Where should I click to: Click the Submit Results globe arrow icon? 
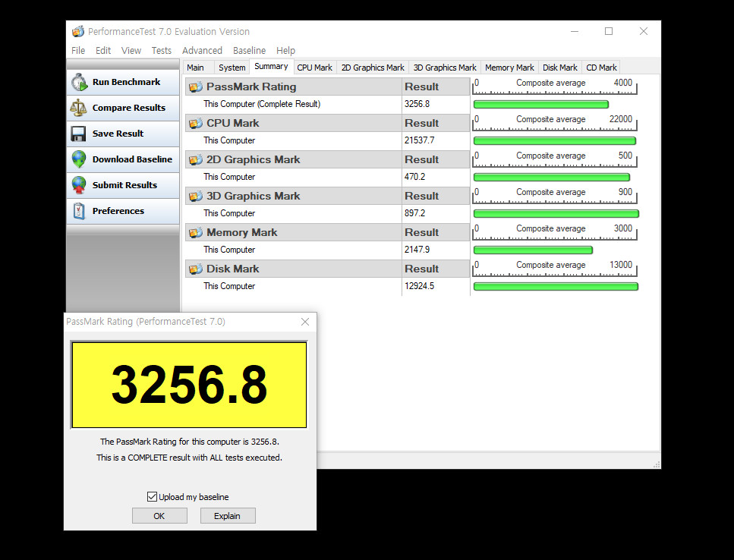(79, 185)
